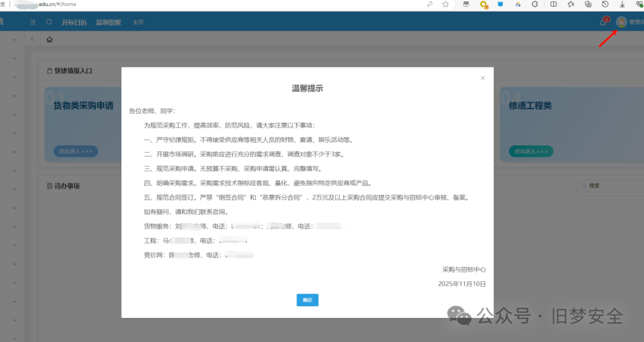Open the browser extensions puzzle icon
This screenshot has width=644, height=342.
coord(535,4)
